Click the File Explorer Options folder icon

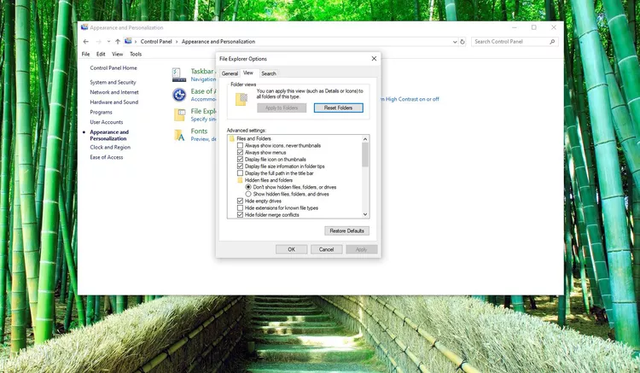click(x=180, y=115)
